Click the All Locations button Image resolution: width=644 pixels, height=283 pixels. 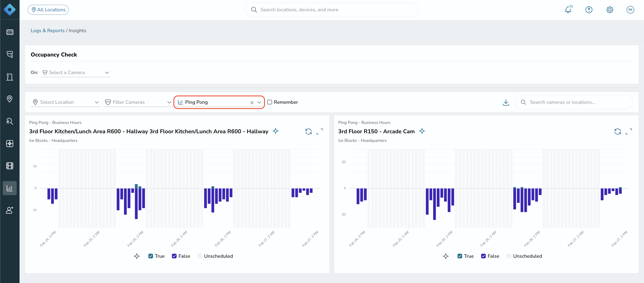tap(48, 10)
